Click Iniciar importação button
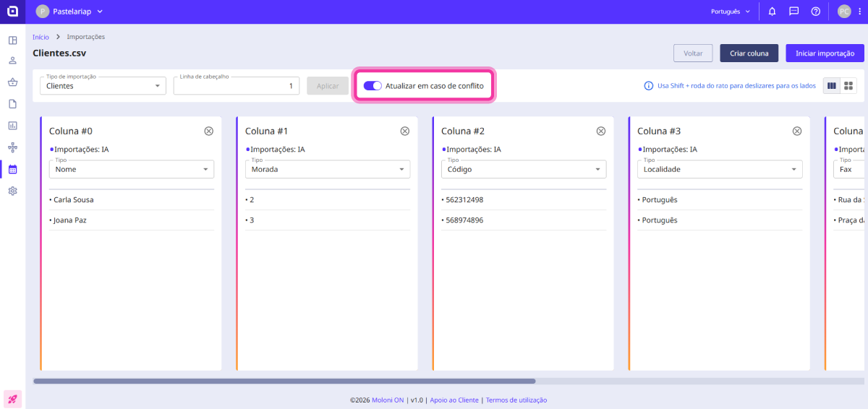Image resolution: width=868 pixels, height=409 pixels. (x=825, y=53)
